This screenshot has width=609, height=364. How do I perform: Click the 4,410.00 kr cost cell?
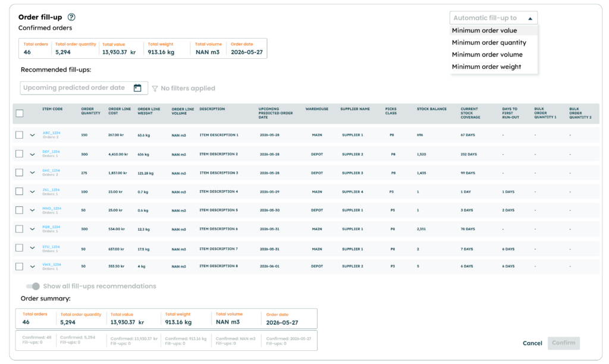[118, 154]
